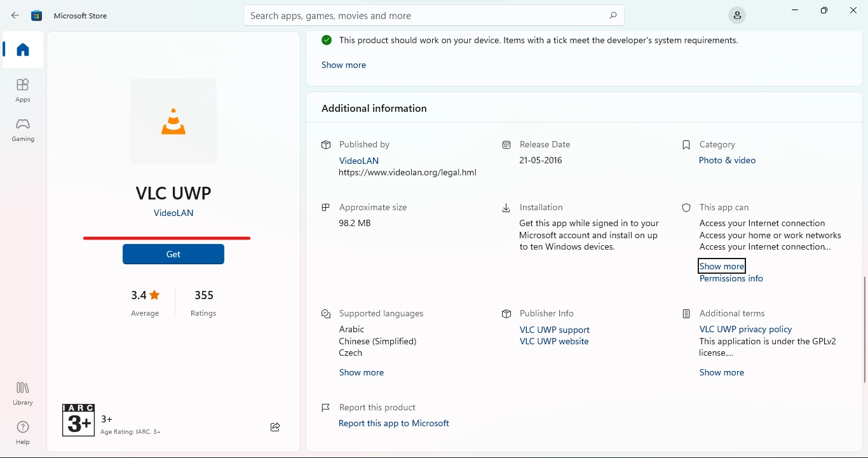
Task: Focus the search apps, games, movies field
Action: click(434, 15)
